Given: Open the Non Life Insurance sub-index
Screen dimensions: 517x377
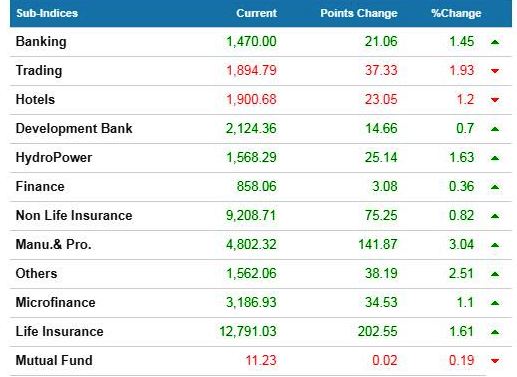Looking at the screenshot, I should (x=74, y=216).
